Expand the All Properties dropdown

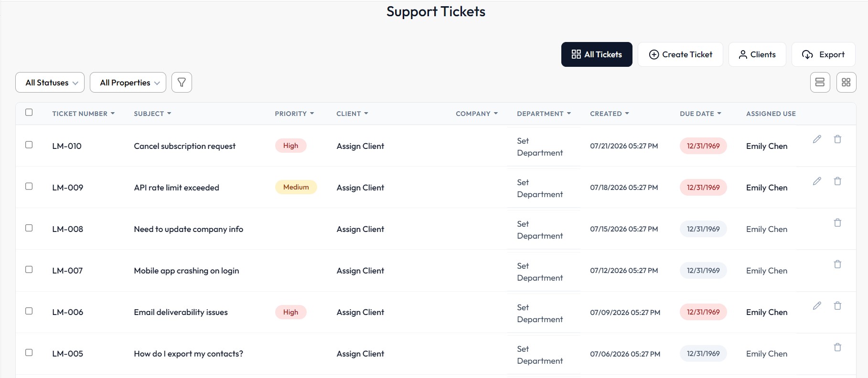tap(128, 83)
